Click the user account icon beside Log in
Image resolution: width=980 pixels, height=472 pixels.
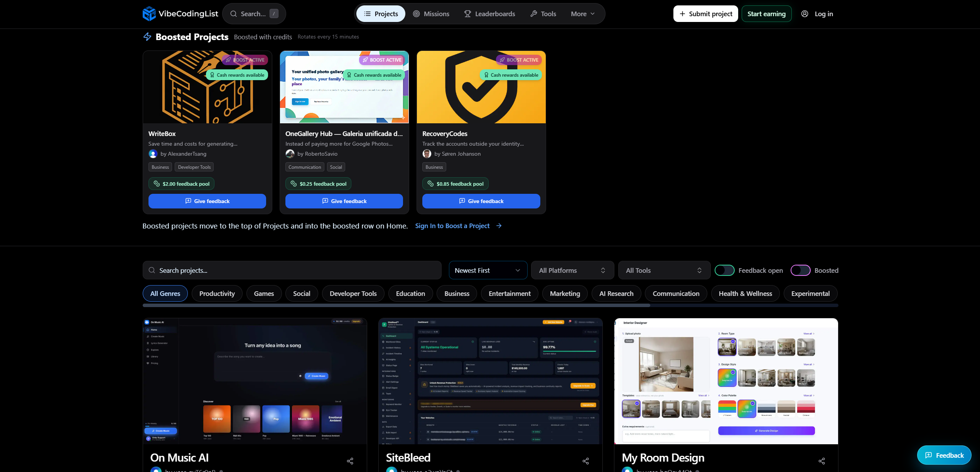[805, 14]
